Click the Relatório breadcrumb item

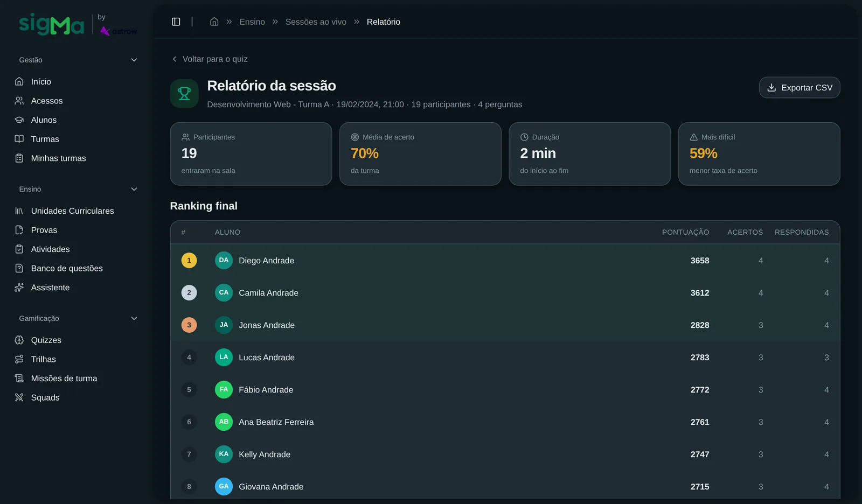[x=384, y=22]
